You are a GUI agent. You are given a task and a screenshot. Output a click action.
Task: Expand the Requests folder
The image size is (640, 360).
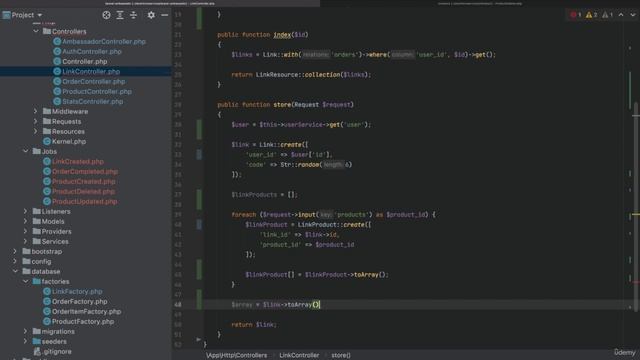pyautogui.click(x=36, y=121)
